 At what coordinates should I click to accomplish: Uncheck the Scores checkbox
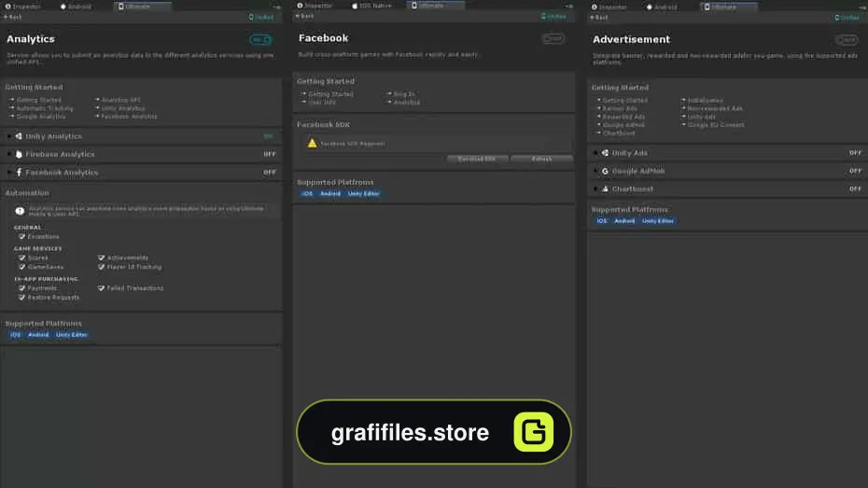21,258
